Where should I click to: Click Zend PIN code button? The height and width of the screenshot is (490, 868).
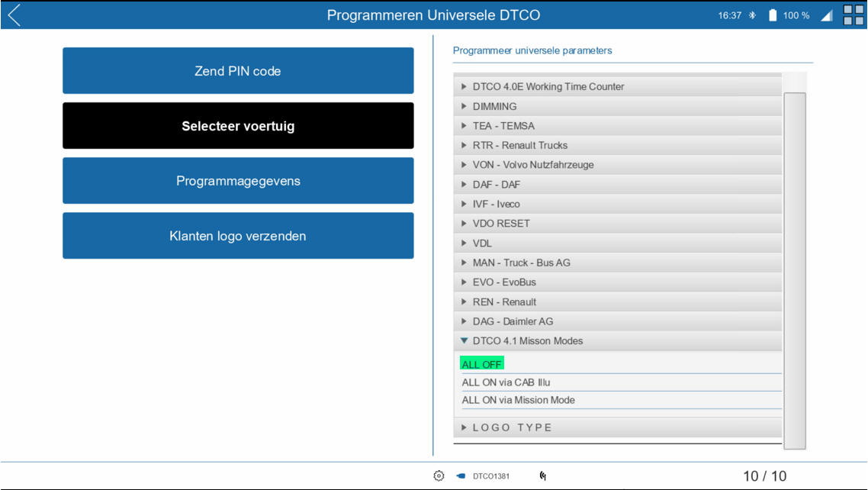tap(238, 71)
